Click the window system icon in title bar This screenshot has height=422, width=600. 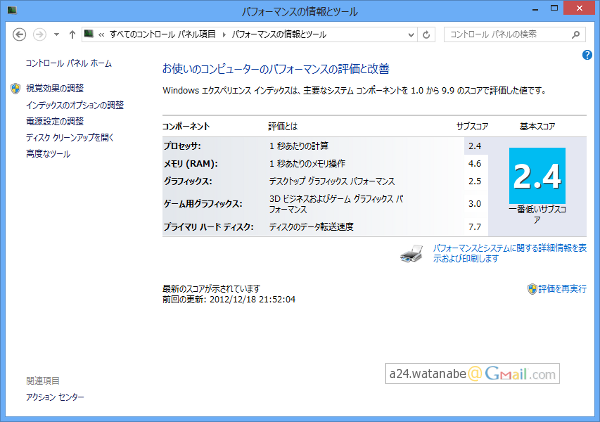[x=12, y=10]
